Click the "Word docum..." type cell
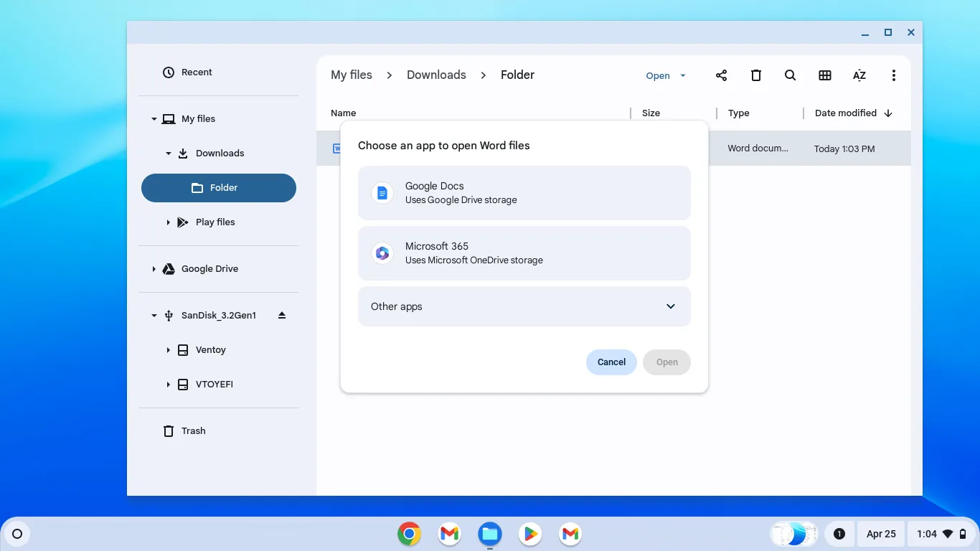Screen dimensions: 980x551 [x=758, y=149]
